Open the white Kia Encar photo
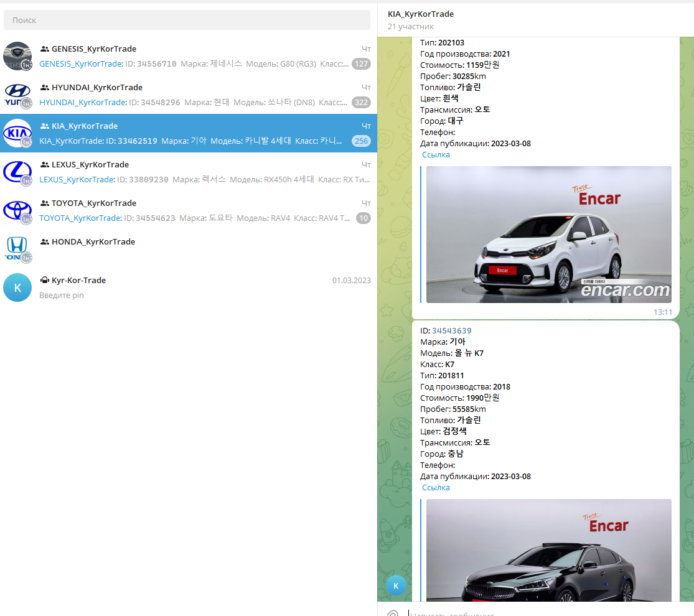 click(549, 235)
